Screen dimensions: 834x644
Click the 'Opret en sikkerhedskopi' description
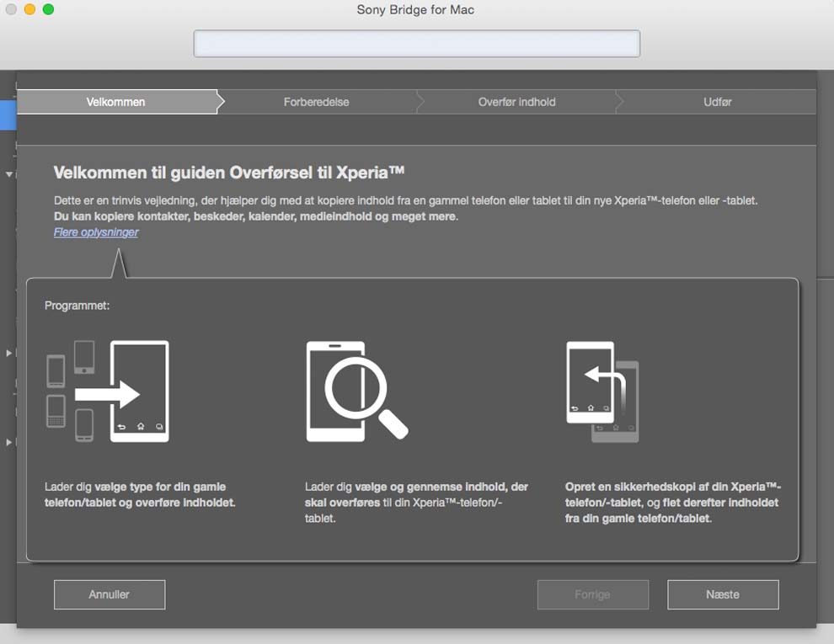(673, 502)
